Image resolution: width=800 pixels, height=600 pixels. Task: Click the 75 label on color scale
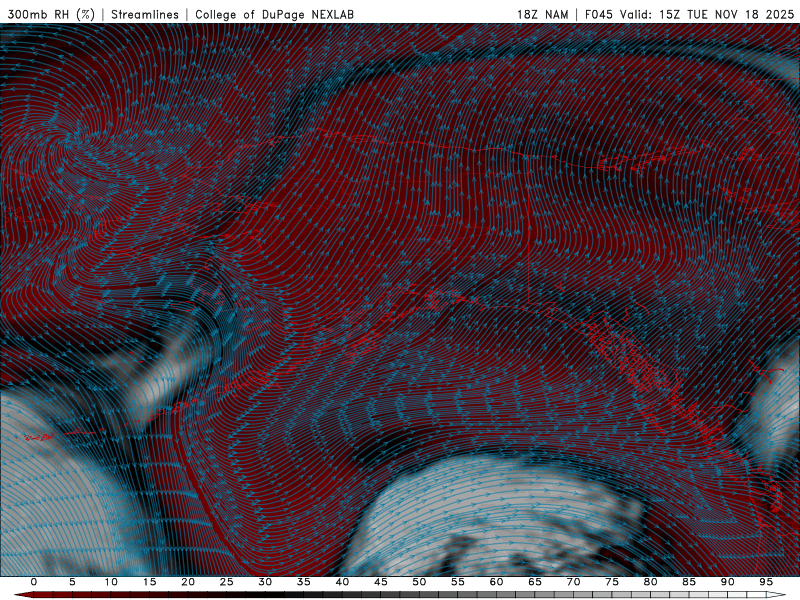[x=612, y=582]
